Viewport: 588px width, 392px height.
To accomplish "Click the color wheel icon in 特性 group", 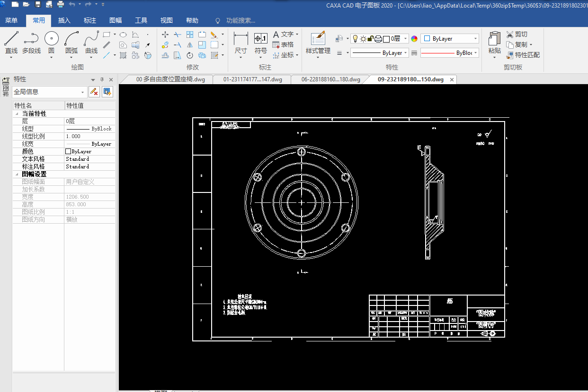I will (x=414, y=39).
